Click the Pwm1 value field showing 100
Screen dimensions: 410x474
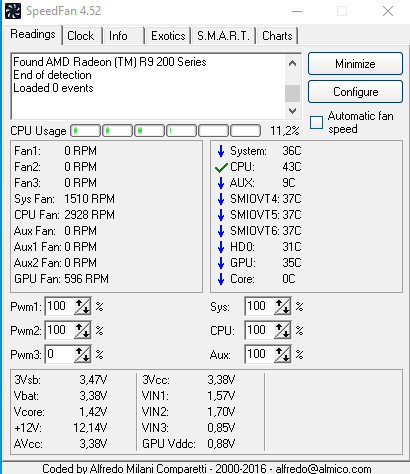pos(59,306)
